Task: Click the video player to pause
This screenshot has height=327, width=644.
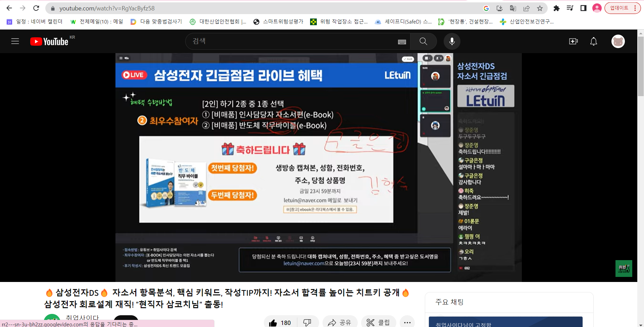Action: [318, 167]
